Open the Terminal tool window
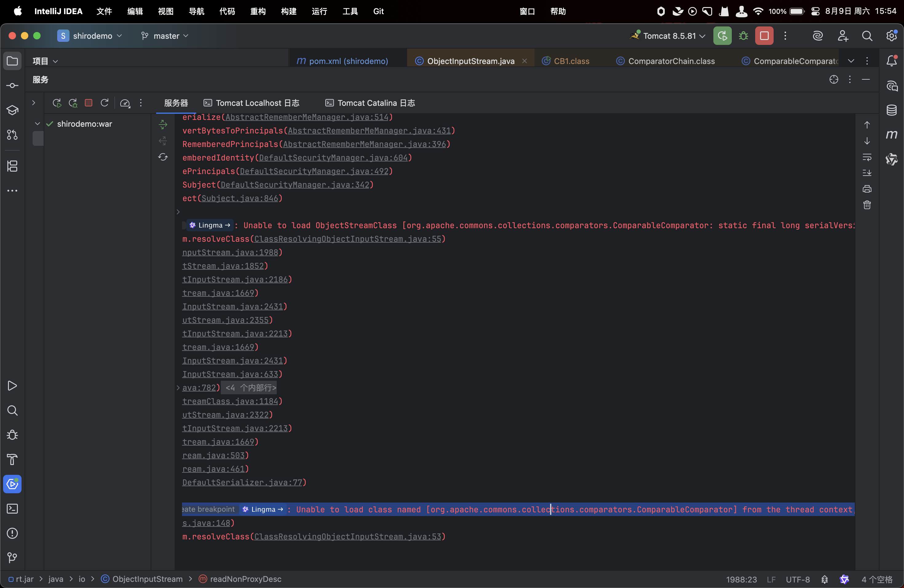This screenshot has height=588, width=904. 12,509
